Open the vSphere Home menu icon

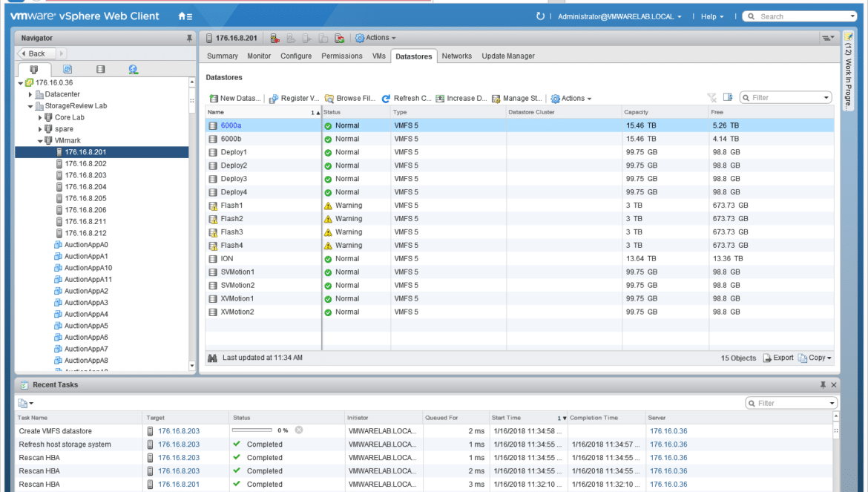click(185, 16)
